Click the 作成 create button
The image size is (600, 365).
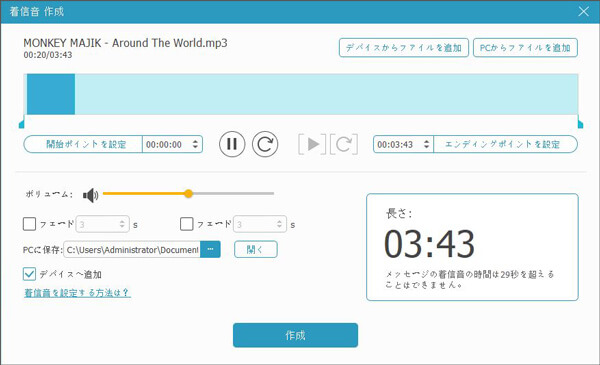[x=295, y=335]
